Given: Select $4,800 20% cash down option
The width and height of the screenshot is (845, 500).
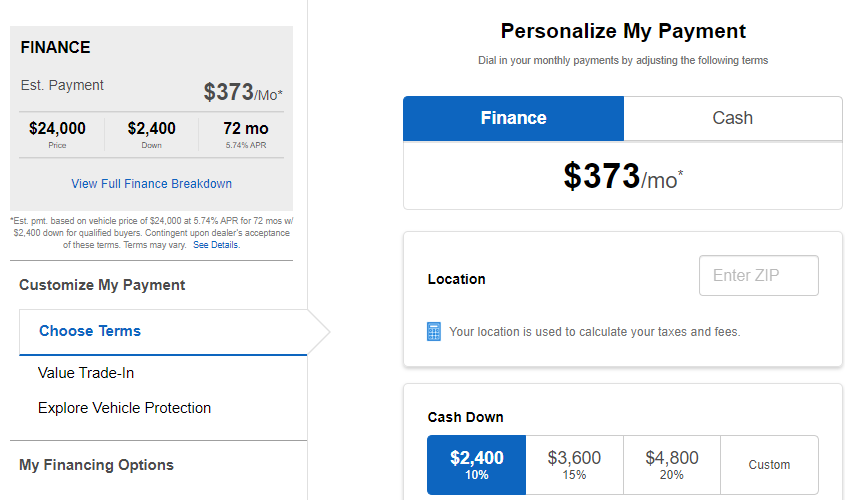Looking at the screenshot, I should (x=672, y=465).
